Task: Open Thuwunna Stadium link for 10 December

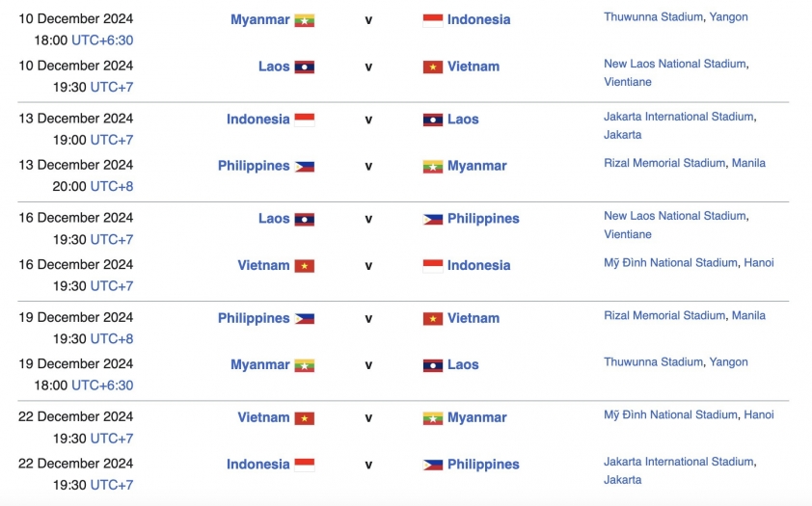Action: [653, 17]
